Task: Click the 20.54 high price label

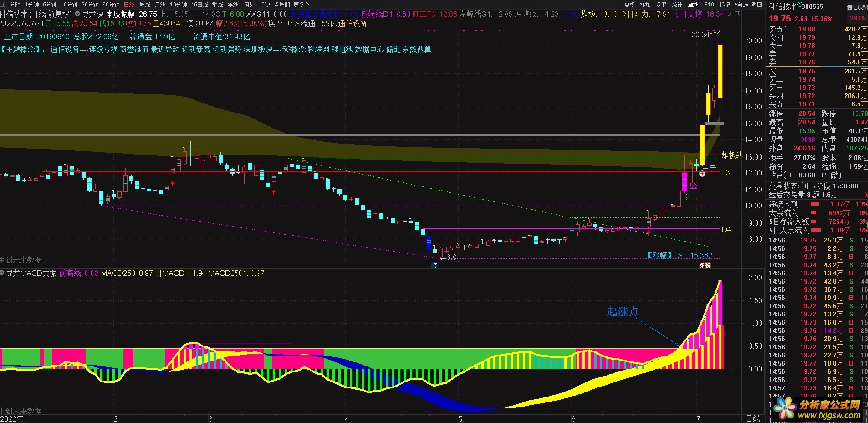Action: 700,35
